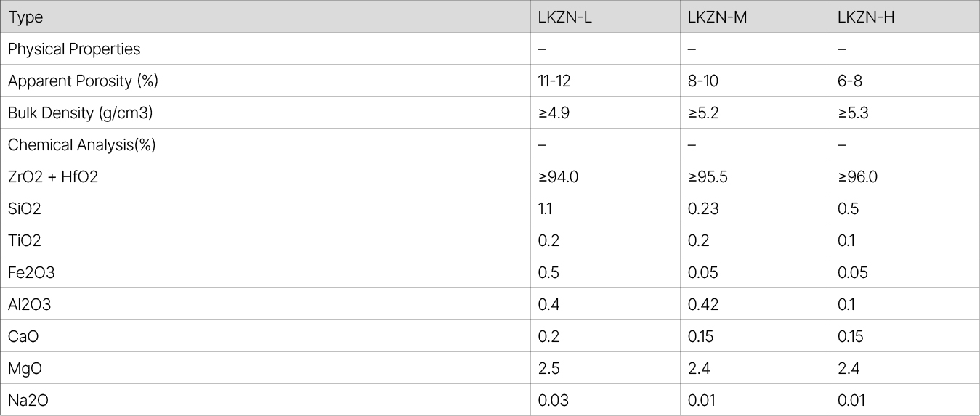Image resolution: width=980 pixels, height=416 pixels.
Task: Select the Na2O row label
Action: [28, 401]
